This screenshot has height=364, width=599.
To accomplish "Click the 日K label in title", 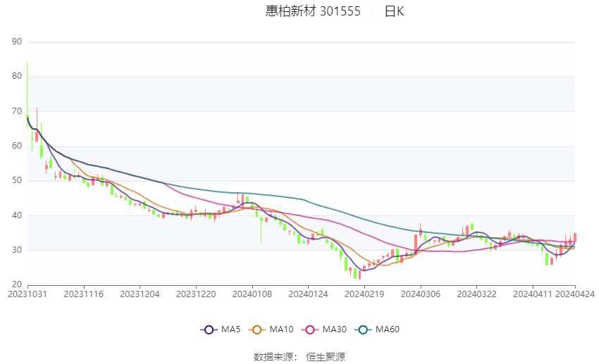I will (394, 11).
